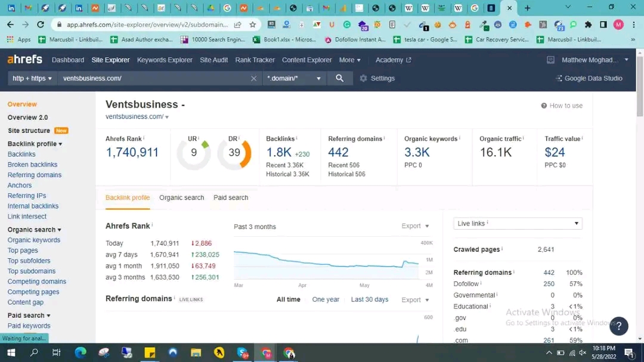Screen dimensions: 644x362
Task: Click the monitor icon beside the account name
Action: click(550, 60)
